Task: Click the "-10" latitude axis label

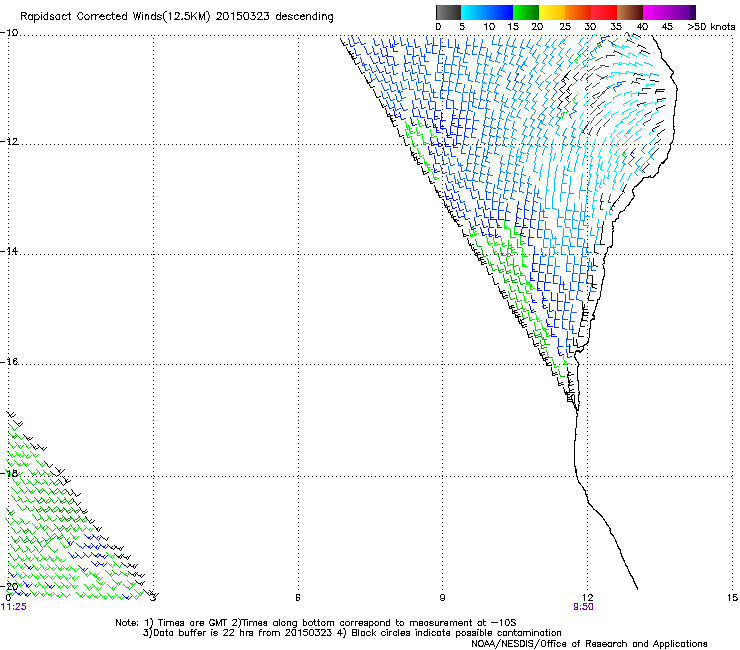Action: point(9,32)
